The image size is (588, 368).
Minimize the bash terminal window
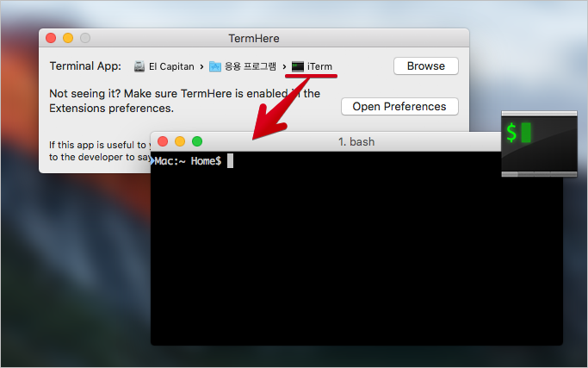pyautogui.click(x=180, y=141)
